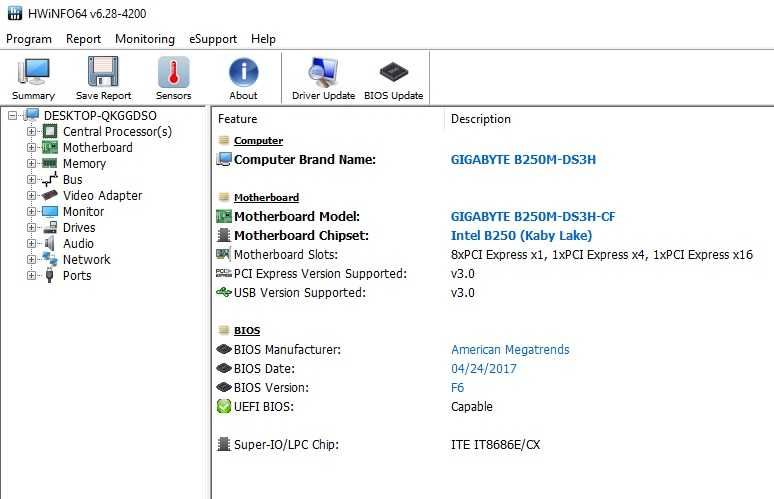Click the icon beside Motherboard Model
Viewport: 774px width, 499px height.
[224, 216]
